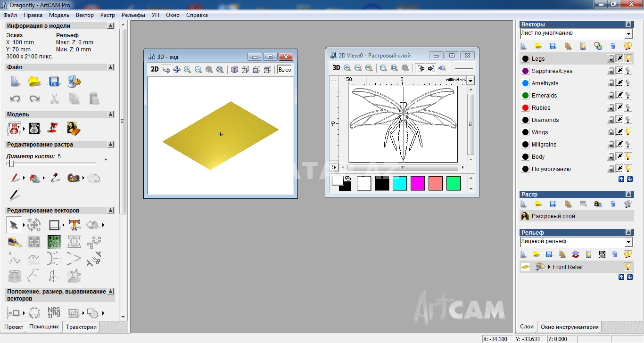Toggle the visibility bulb of Legs layer
This screenshot has width=644, height=343.
[x=628, y=58]
